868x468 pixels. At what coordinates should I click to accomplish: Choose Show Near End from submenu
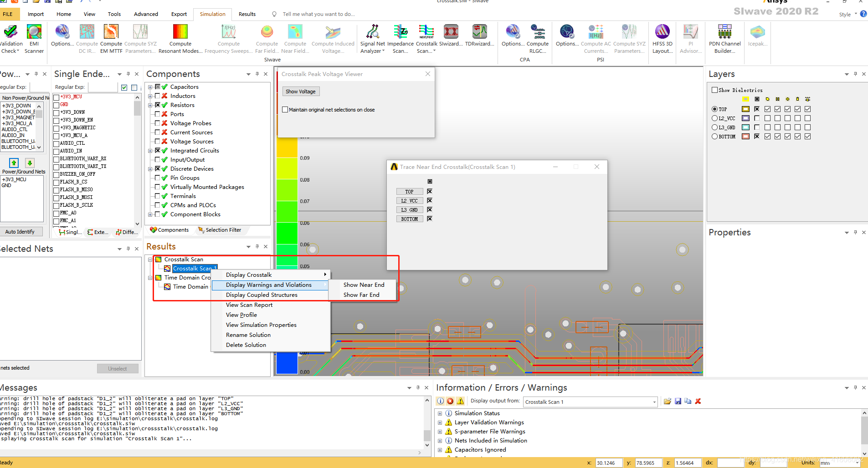(364, 285)
